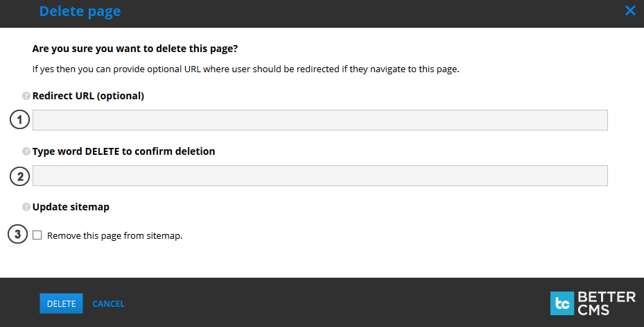Click the Redirect URL input field
The image size is (644, 327).
[320, 120]
